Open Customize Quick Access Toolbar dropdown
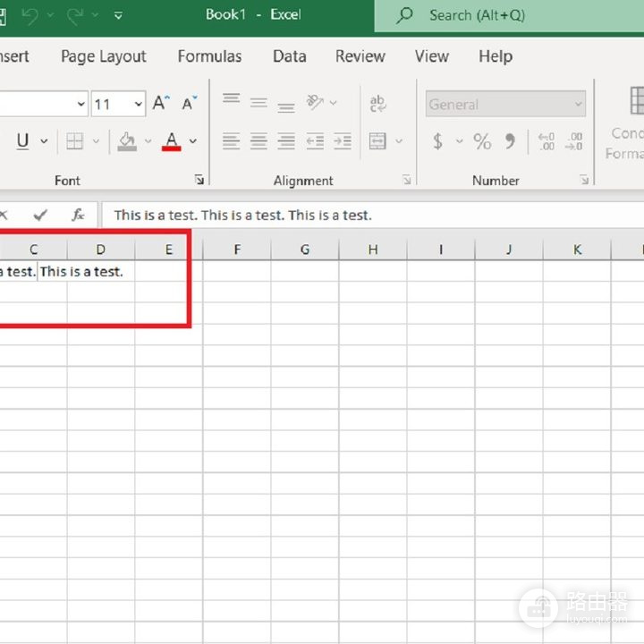This screenshot has width=644, height=644. (x=118, y=15)
